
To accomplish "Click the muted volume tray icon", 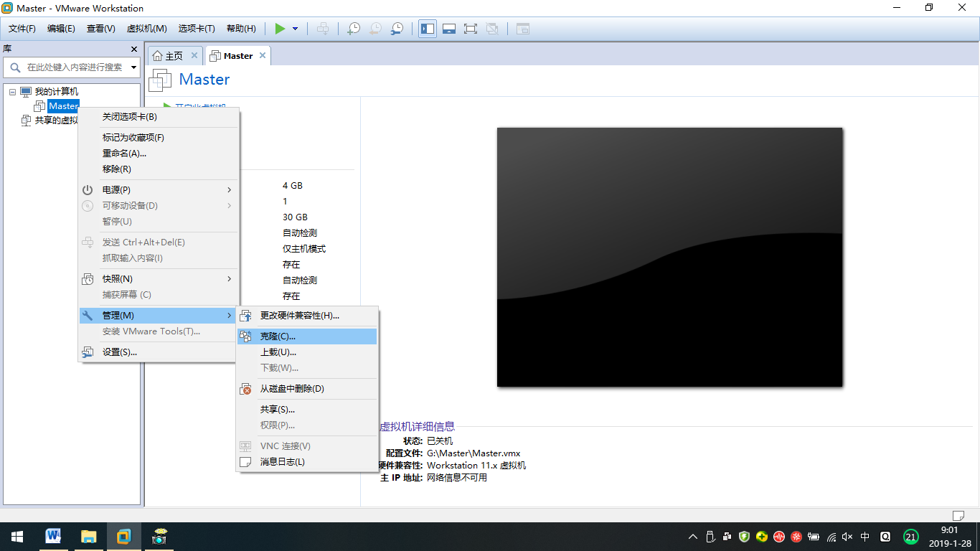I will point(847,537).
